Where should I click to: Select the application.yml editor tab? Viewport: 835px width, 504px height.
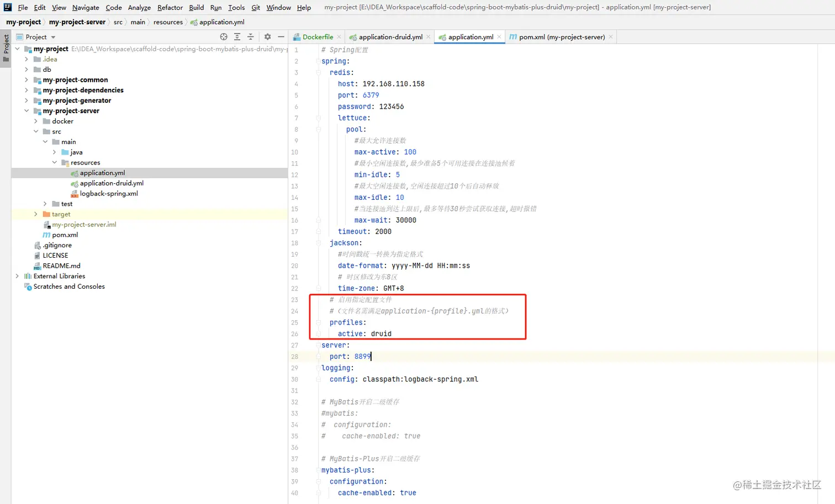click(x=471, y=37)
